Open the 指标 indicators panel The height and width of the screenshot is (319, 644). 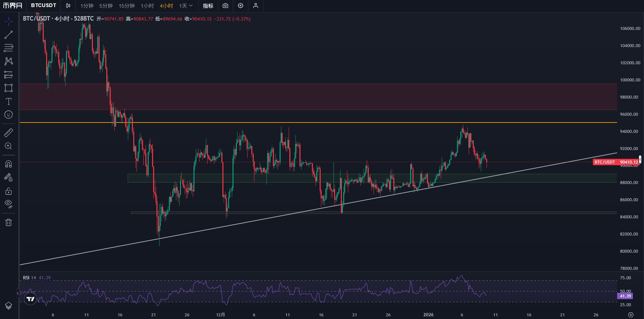tap(208, 6)
